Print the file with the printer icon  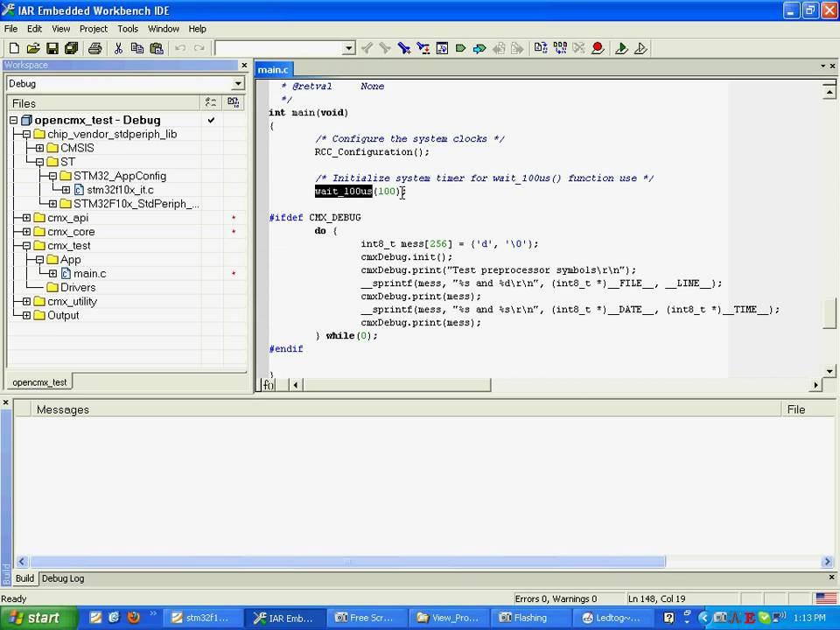point(94,49)
